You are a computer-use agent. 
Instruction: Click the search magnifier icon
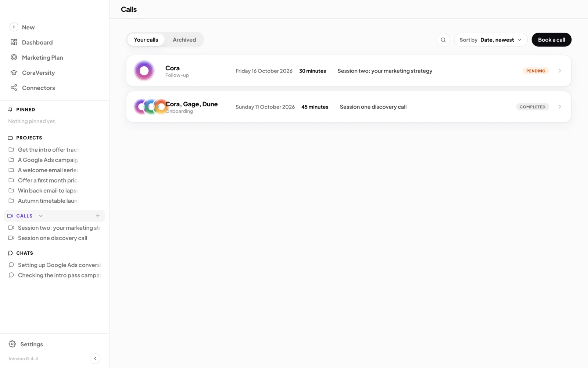click(x=444, y=40)
